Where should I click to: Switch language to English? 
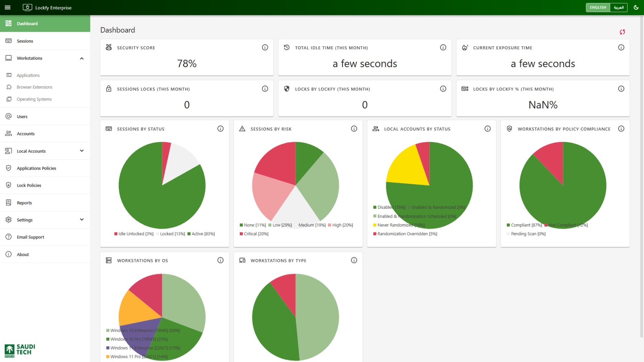pos(598,8)
